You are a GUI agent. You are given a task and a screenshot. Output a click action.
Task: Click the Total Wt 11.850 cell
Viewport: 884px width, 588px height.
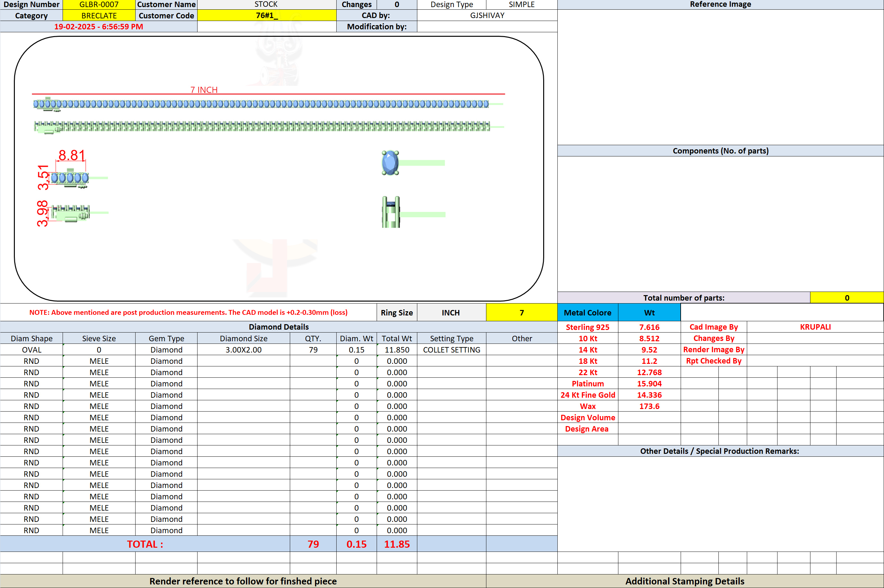(x=397, y=350)
